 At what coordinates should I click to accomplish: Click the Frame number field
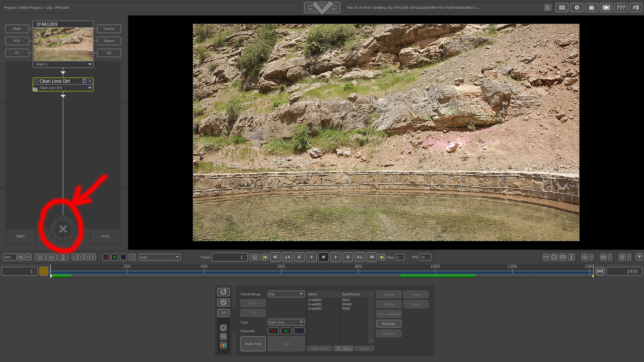229,257
